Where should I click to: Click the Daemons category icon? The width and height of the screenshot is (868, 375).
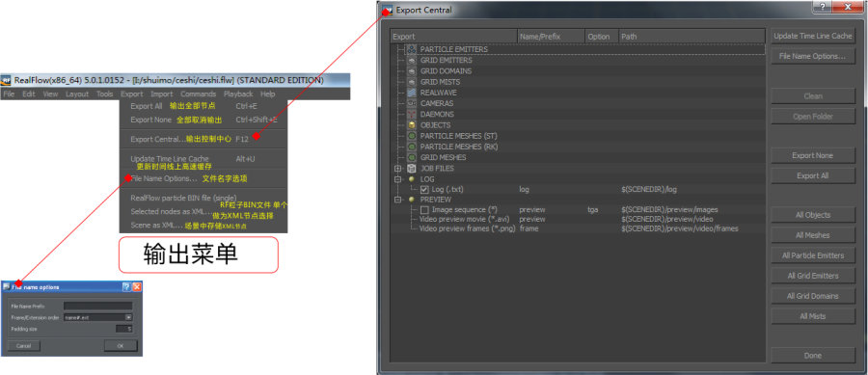[x=411, y=114]
